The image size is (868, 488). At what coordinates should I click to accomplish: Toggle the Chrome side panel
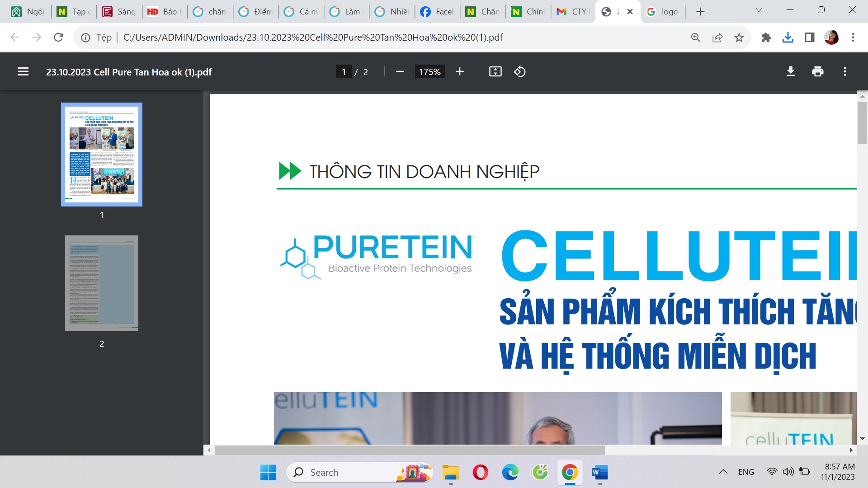[809, 38]
